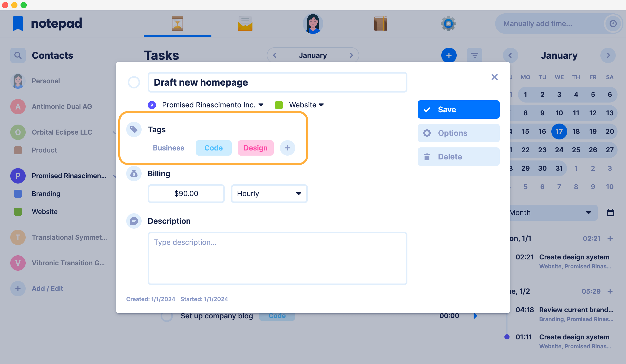Open the messages/envelope icon
The image size is (626, 364).
(245, 23)
